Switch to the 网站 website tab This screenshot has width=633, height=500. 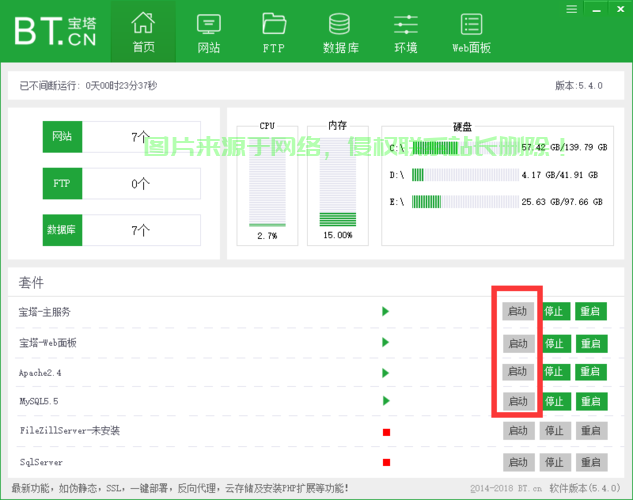208,31
